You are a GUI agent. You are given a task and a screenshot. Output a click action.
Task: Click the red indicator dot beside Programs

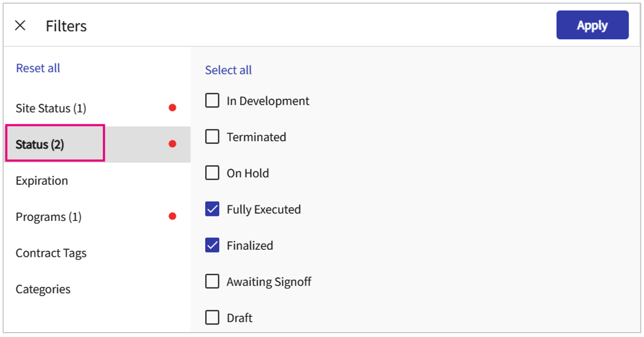pos(172,216)
